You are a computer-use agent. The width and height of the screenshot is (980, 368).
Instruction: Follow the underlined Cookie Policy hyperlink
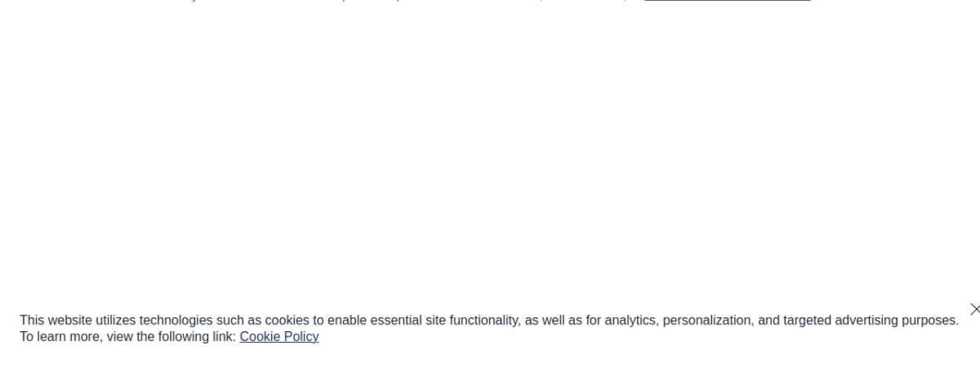click(278, 336)
